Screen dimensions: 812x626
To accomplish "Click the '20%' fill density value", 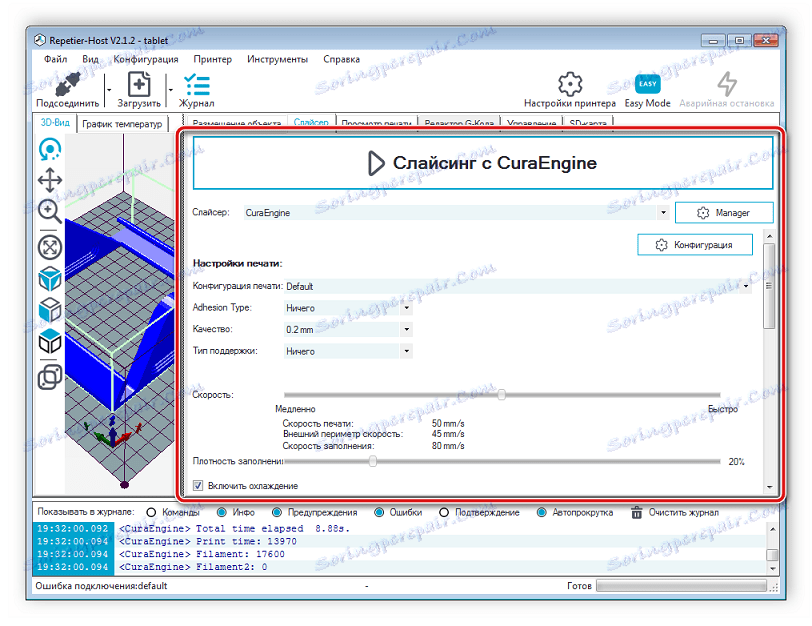I will [x=736, y=462].
